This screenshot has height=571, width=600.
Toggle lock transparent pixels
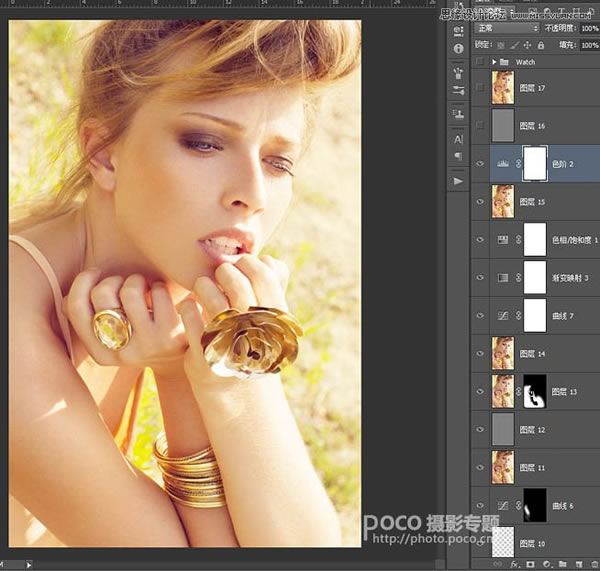[x=501, y=46]
